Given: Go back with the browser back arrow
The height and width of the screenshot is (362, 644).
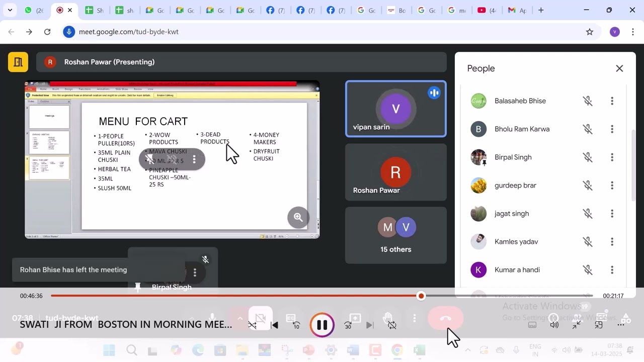Looking at the screenshot, I should (x=11, y=32).
